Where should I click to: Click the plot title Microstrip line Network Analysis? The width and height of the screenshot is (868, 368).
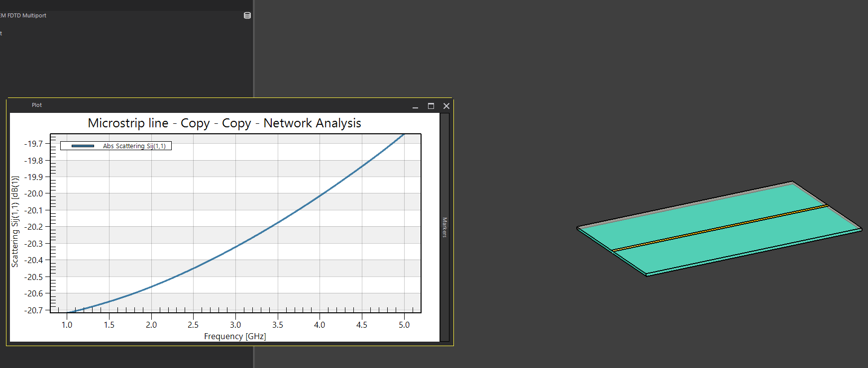point(224,123)
